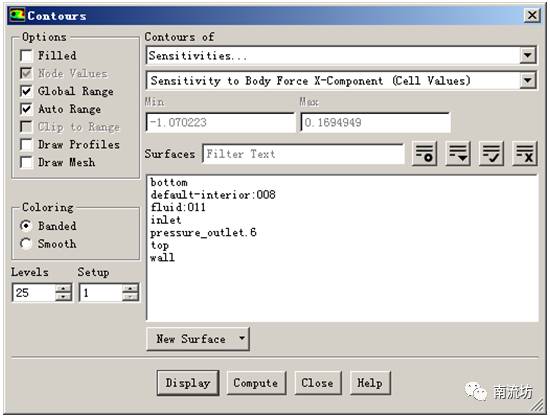Decrease the Setup value with down arrow
The width and height of the screenshot is (550, 417).
click(130, 297)
